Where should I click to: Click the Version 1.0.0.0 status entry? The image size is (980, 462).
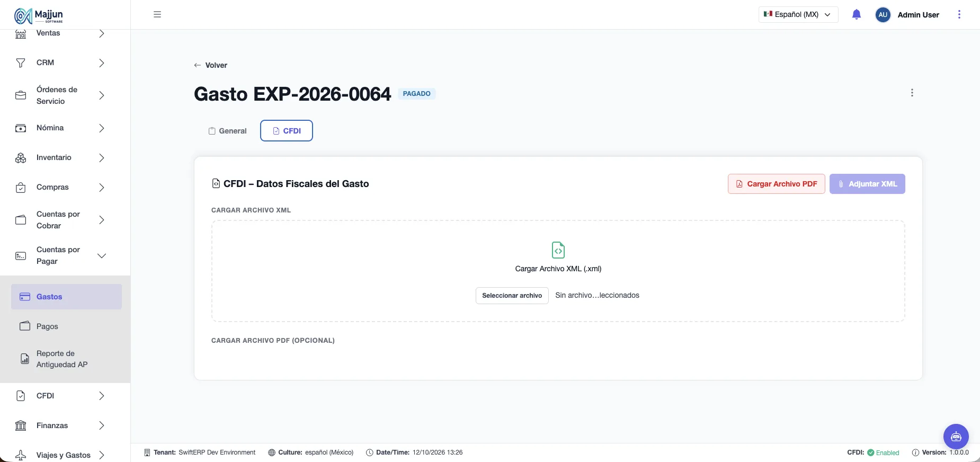tap(940, 452)
